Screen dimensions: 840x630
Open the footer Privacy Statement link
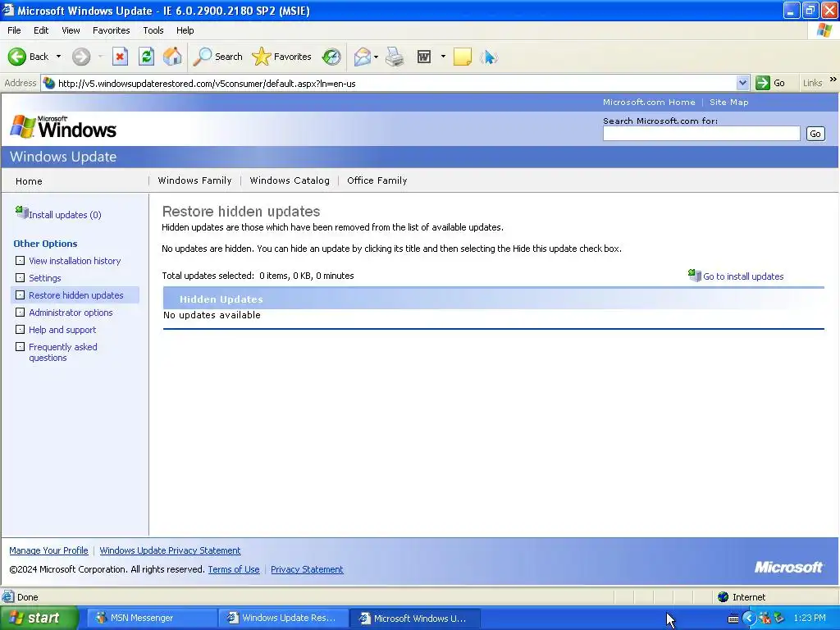(307, 569)
